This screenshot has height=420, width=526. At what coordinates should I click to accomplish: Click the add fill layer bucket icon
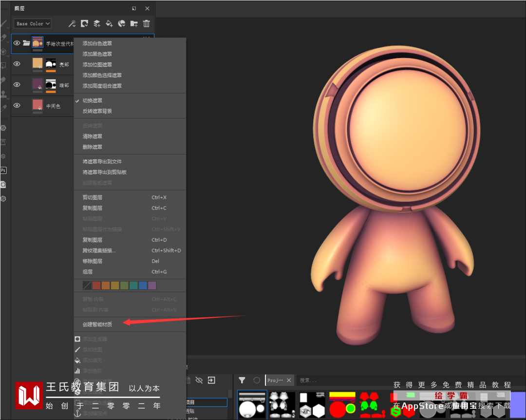(109, 23)
